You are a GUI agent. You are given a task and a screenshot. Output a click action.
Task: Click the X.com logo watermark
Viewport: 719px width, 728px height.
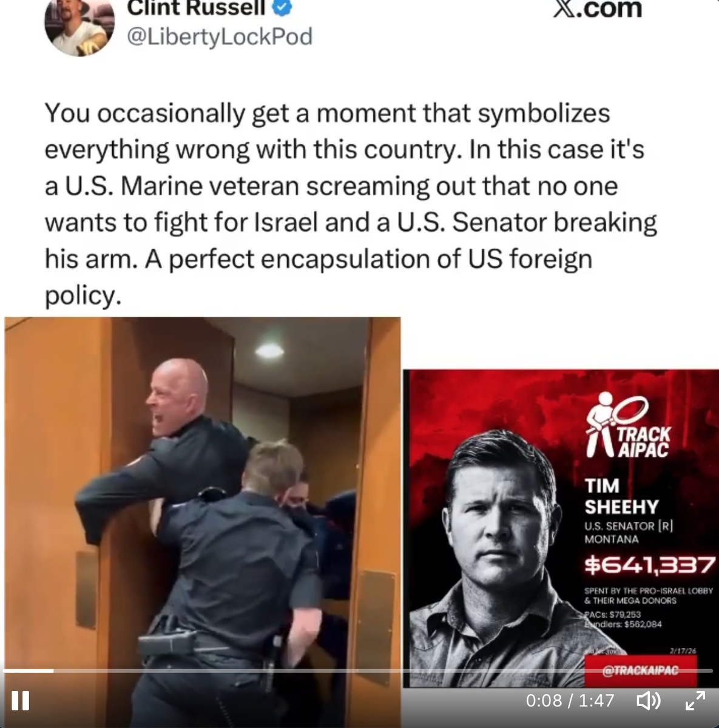pyautogui.click(x=596, y=8)
